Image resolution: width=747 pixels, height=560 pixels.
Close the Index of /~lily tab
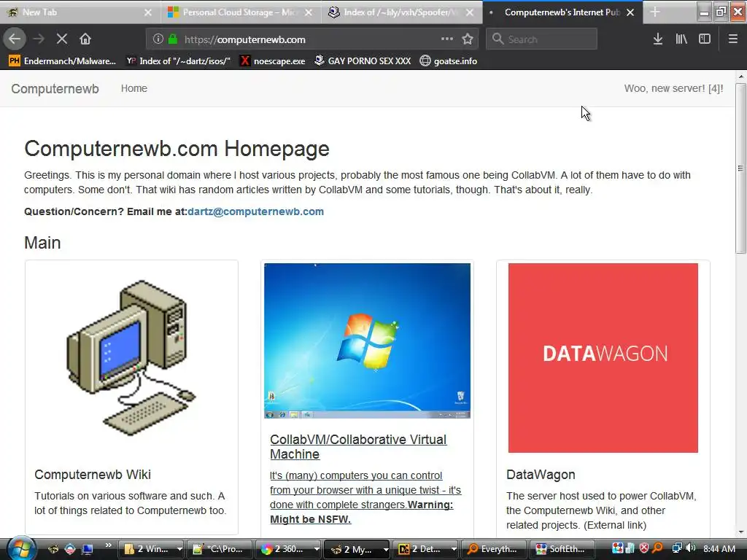point(470,12)
